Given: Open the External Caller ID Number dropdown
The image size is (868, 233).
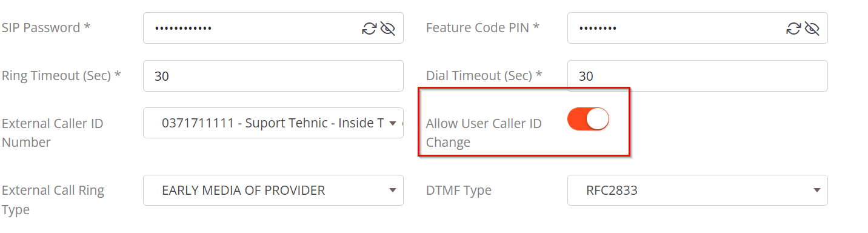Looking at the screenshot, I should coord(273,123).
